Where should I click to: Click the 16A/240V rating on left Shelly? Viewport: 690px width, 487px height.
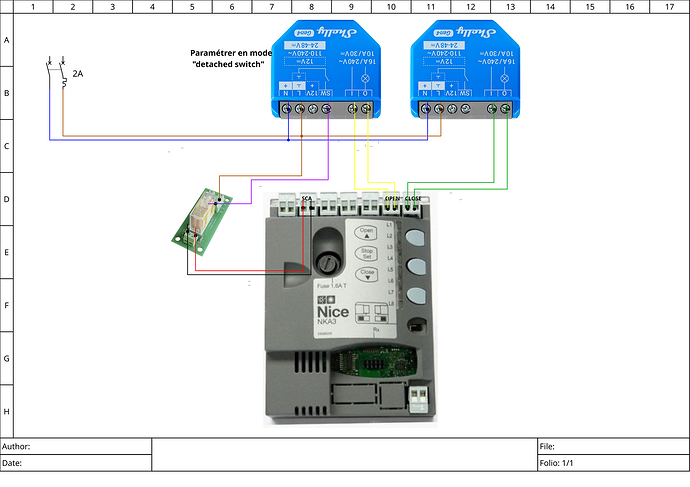[357, 62]
